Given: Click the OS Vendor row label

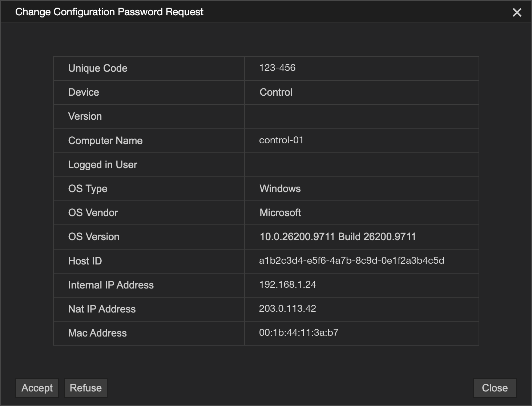Looking at the screenshot, I should pos(93,213).
